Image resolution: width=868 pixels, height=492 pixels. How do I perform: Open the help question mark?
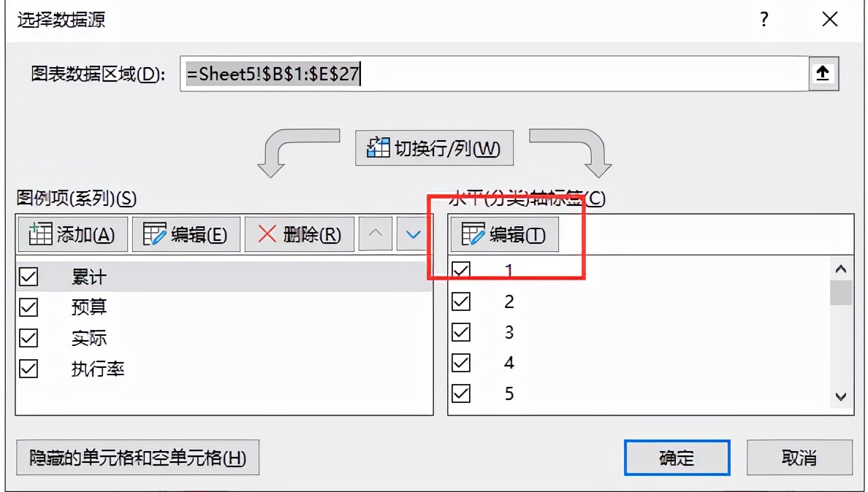click(x=764, y=20)
